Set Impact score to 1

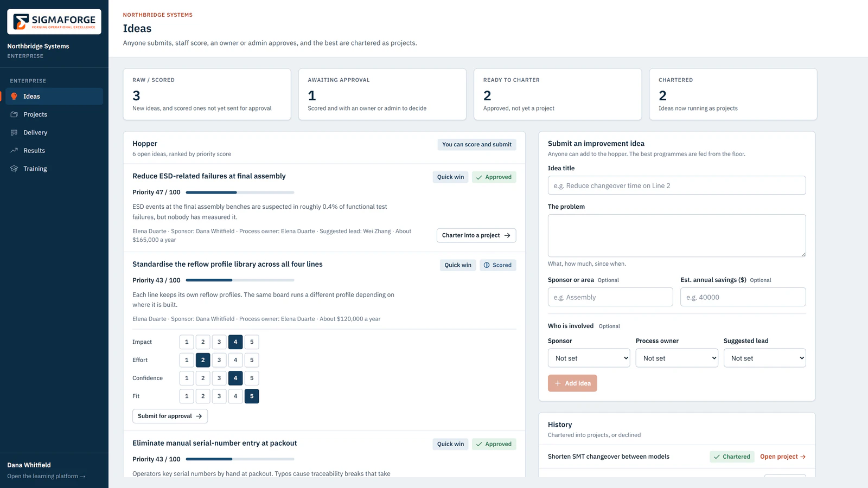pyautogui.click(x=187, y=342)
